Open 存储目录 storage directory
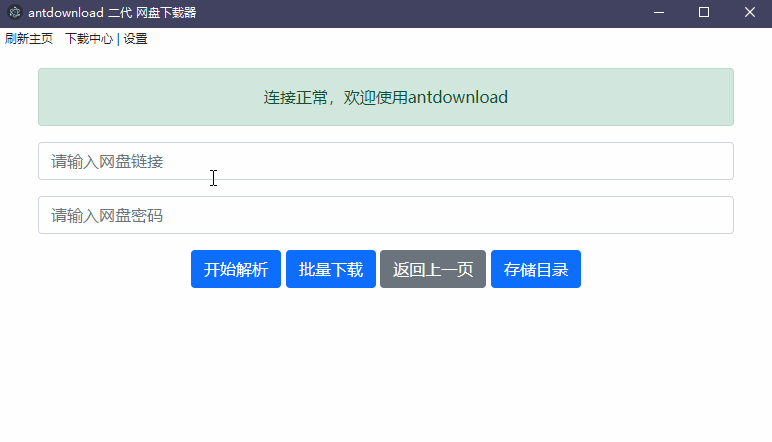This screenshot has width=772, height=442. pyautogui.click(x=535, y=269)
